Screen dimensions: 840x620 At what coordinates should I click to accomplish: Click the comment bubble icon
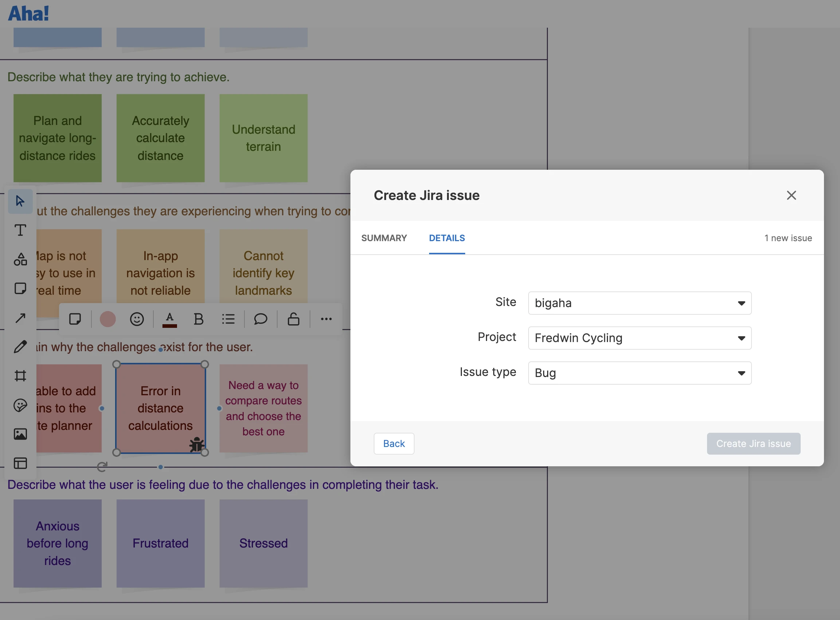(260, 319)
